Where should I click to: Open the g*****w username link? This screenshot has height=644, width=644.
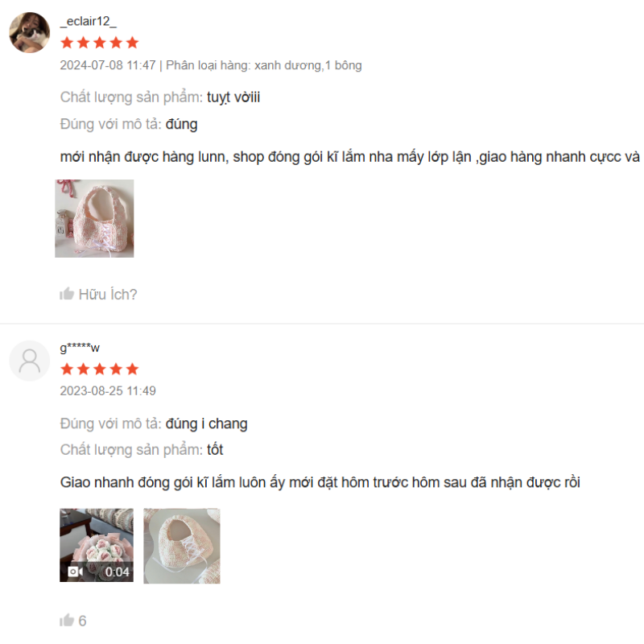pos(80,348)
